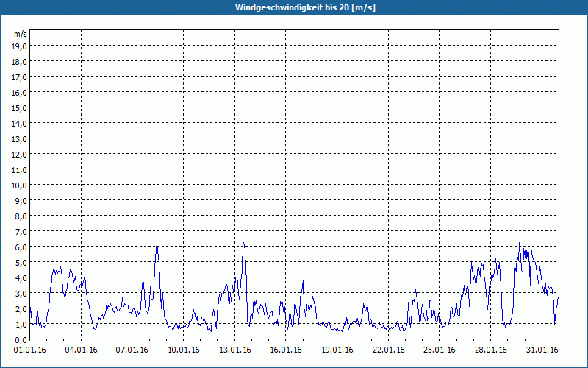Select the date label '28.01.16'
This screenshot has width=588, height=368.
[490, 350]
